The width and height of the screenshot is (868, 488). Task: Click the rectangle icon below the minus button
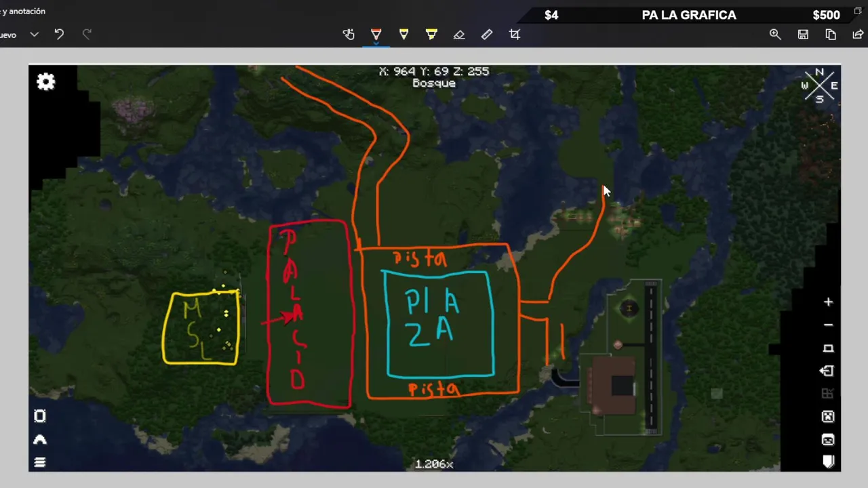(828, 348)
